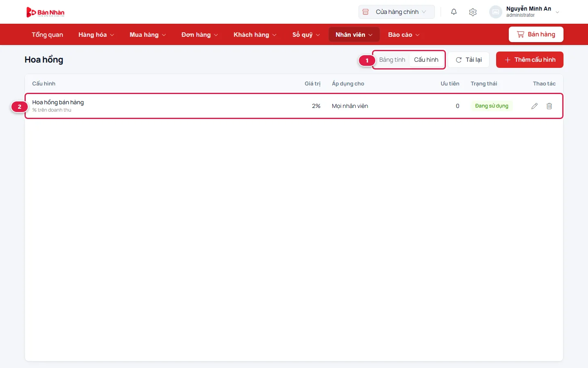
Task: Click the Mọi nhân viên cell
Action: coord(350,106)
